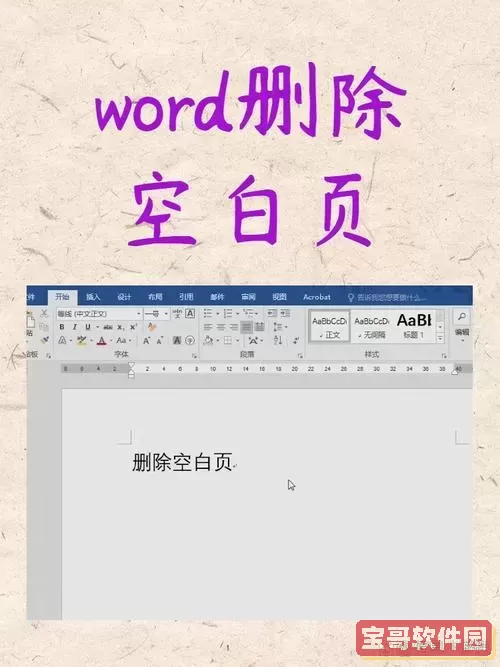Click the Enclosed Character circle icon
Image resolution: width=500 pixels, height=667 pixels.
tap(190, 340)
